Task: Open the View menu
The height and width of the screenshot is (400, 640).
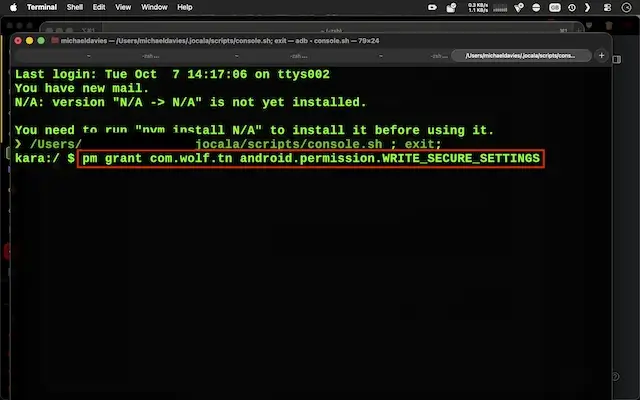Action: 123,7
